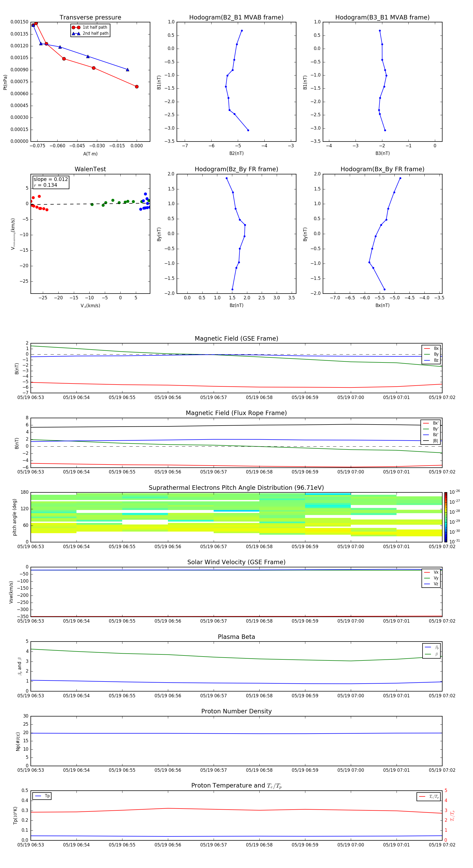The height and width of the screenshot is (868, 473).
Task: Click the 'Hodogram(B2_B1 MVAB frame)' title
Action: tap(236, 18)
